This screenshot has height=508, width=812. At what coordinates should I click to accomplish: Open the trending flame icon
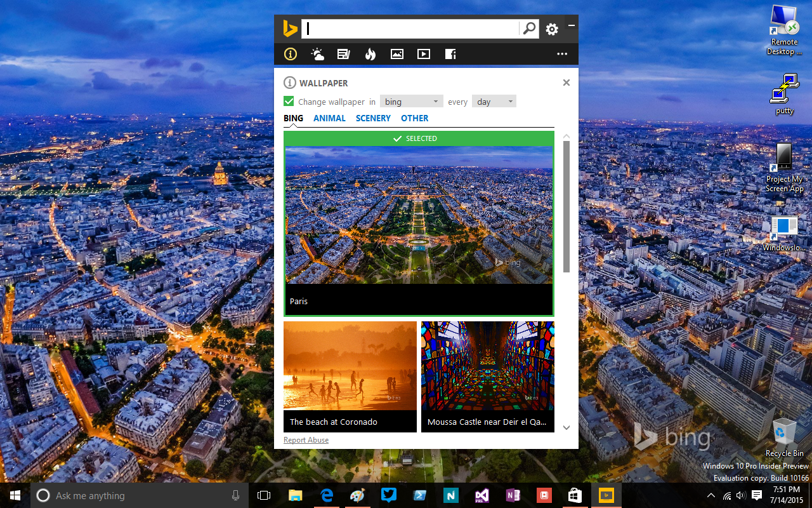coord(370,54)
